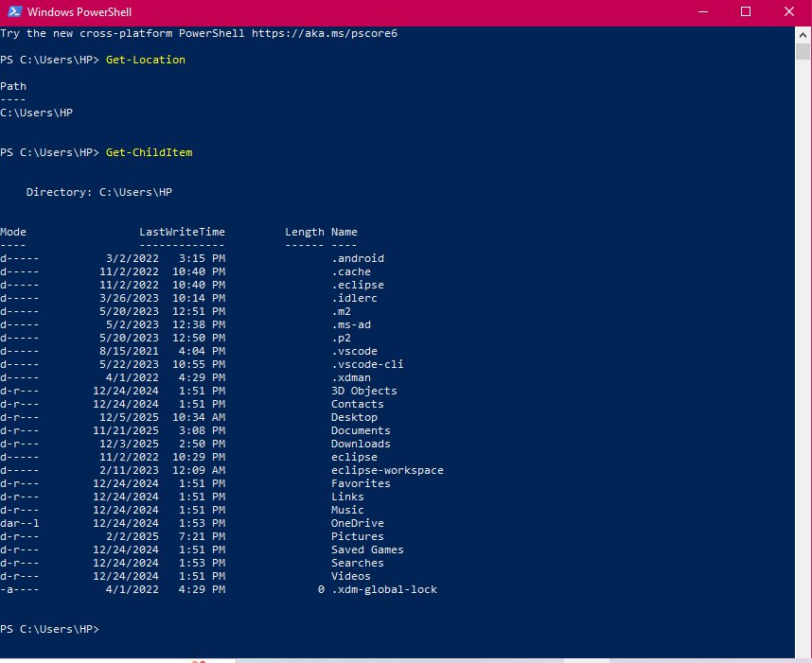The height and width of the screenshot is (663, 812).
Task: Click the Get-Location command text
Action: pyautogui.click(x=146, y=60)
